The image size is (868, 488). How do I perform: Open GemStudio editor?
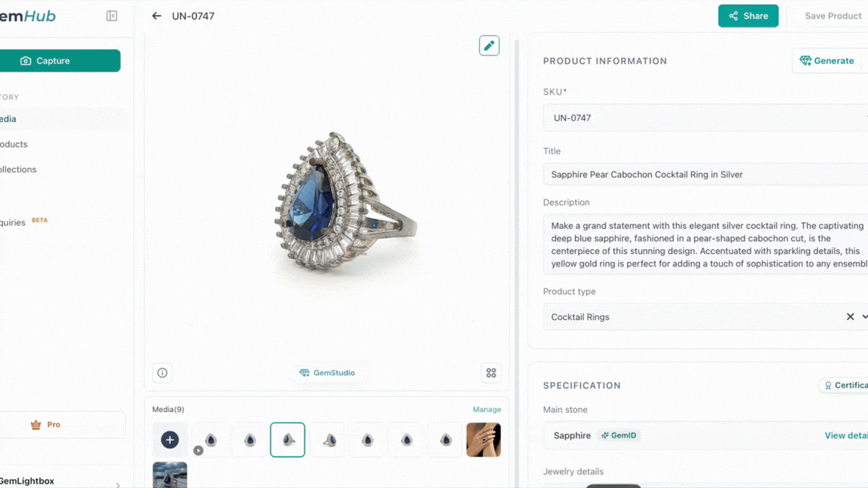pos(327,373)
